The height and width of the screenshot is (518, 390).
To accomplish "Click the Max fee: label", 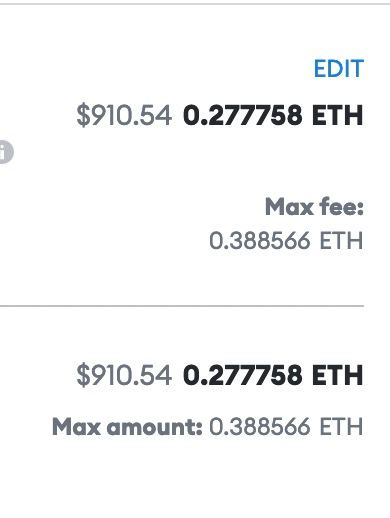I will [x=314, y=207].
